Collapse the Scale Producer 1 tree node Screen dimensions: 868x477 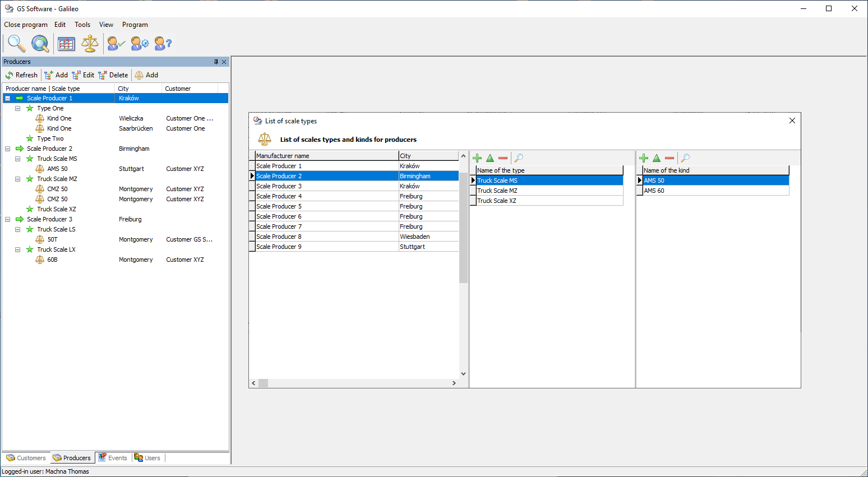click(8, 98)
